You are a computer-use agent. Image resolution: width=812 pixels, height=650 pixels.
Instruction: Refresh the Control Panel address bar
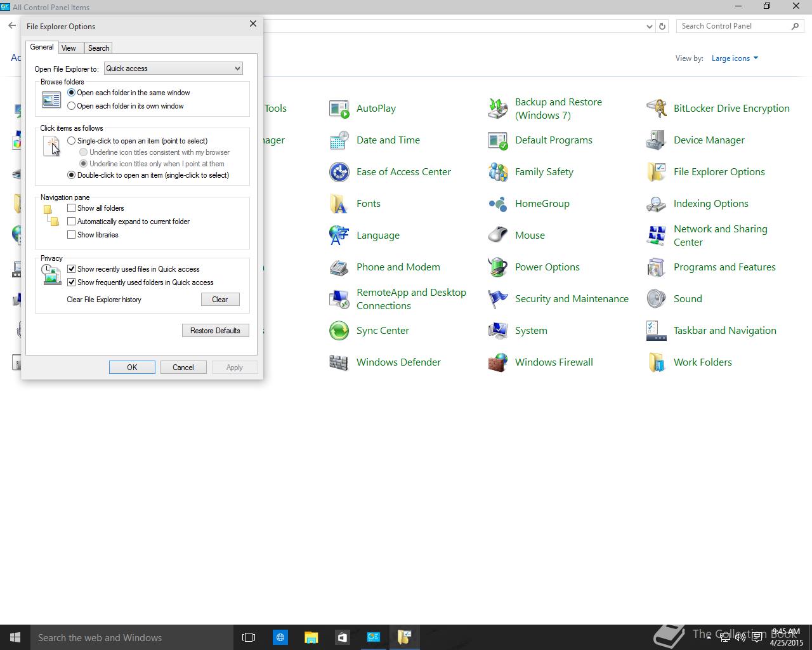662,26
